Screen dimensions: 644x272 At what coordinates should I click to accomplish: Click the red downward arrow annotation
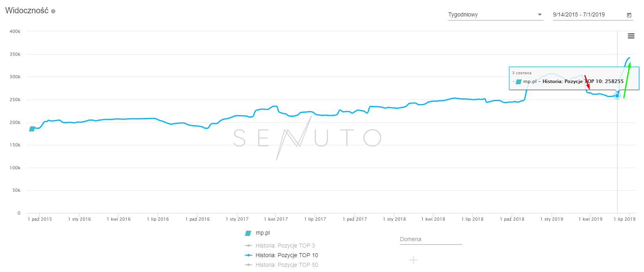click(587, 82)
